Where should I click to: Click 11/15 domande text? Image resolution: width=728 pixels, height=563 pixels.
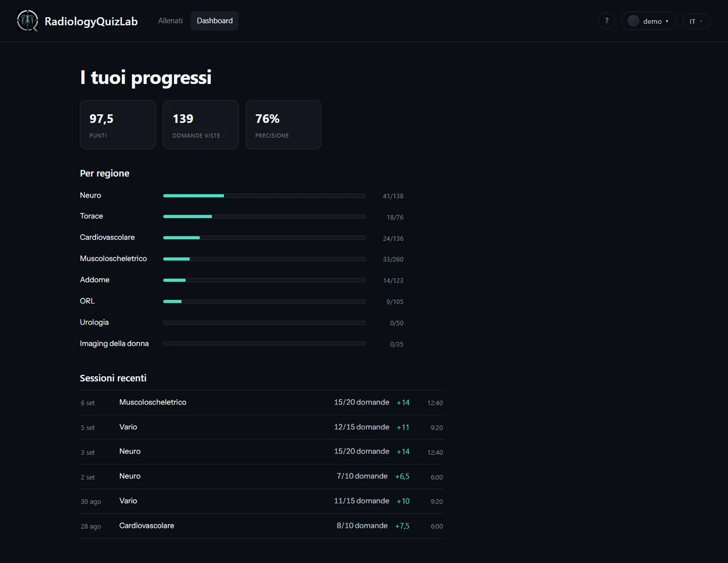361,501
